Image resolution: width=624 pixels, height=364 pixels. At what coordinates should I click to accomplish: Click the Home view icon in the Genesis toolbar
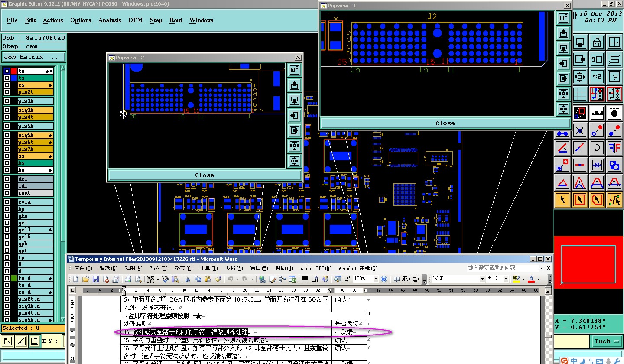point(597,42)
